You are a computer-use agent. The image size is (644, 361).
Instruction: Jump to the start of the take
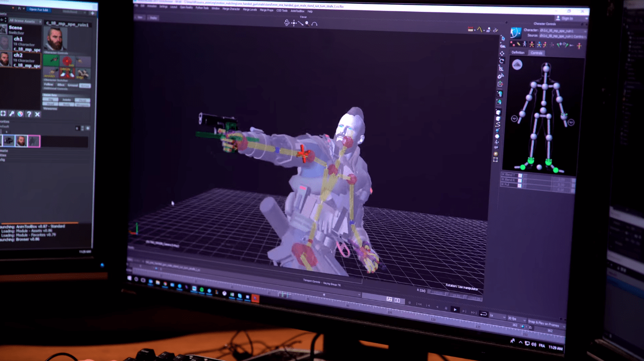(x=419, y=304)
